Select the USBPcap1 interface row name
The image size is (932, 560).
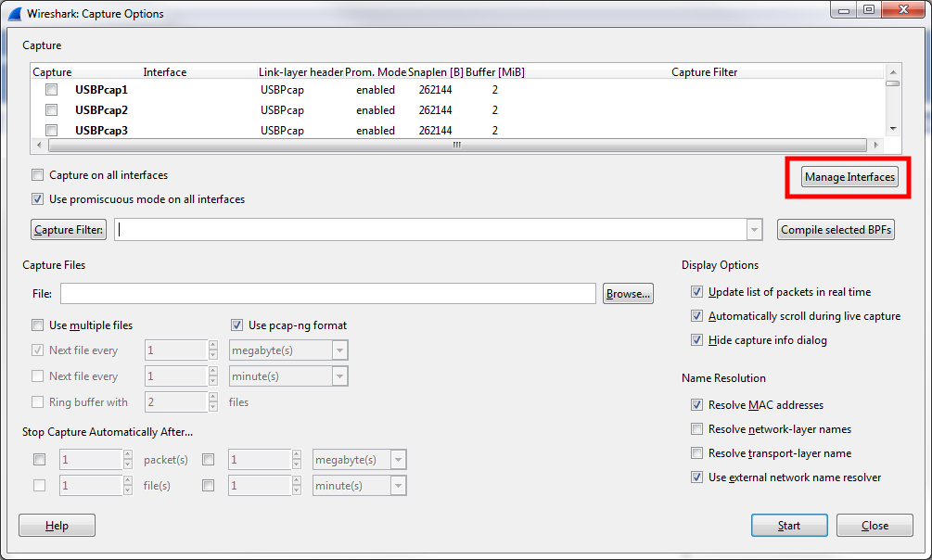101,90
